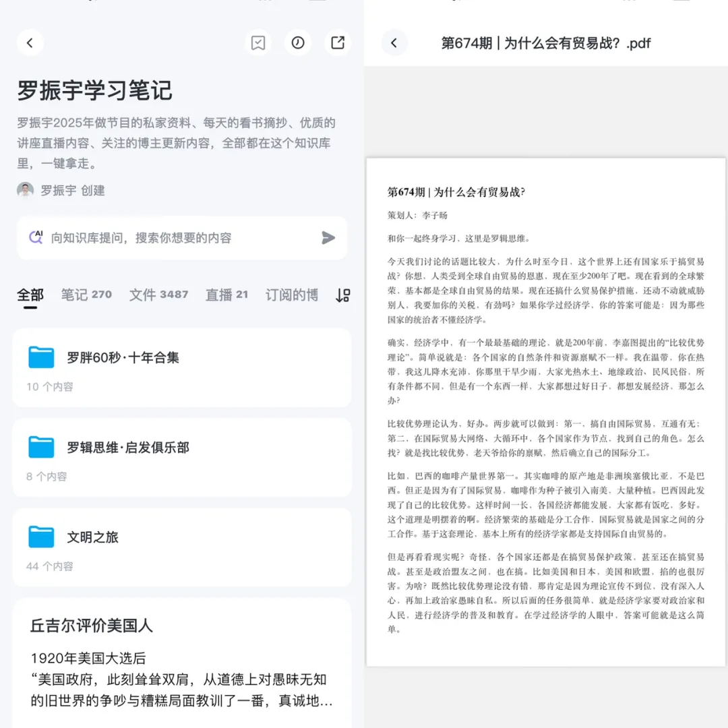Tap the bookmark checkmark icon at top
The width and height of the screenshot is (728, 728).
click(258, 43)
